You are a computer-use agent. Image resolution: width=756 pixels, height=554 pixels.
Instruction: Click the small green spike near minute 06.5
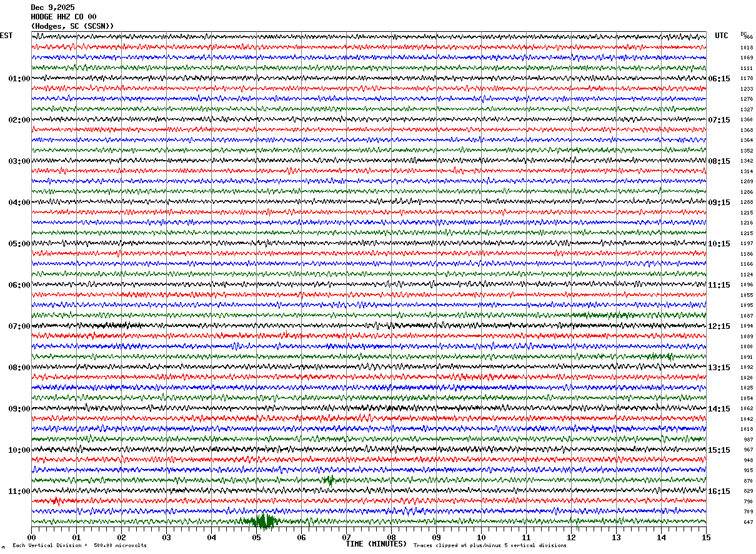(x=329, y=480)
